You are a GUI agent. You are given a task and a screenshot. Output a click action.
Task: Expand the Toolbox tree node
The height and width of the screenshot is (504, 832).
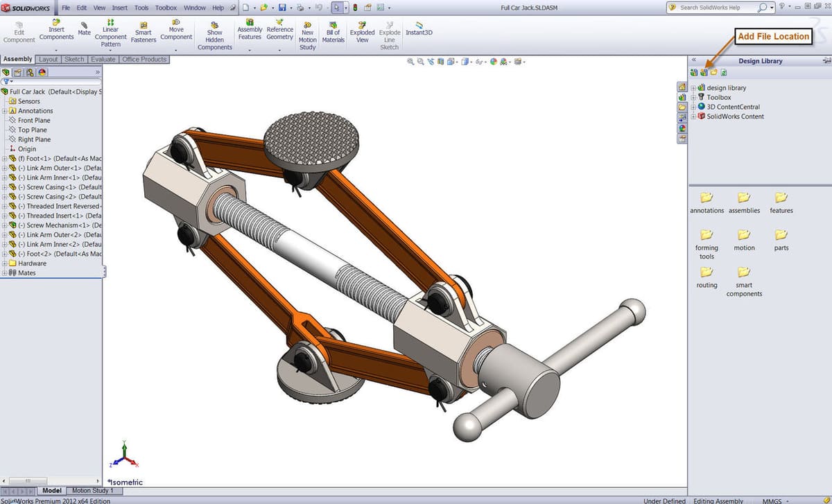tap(693, 98)
